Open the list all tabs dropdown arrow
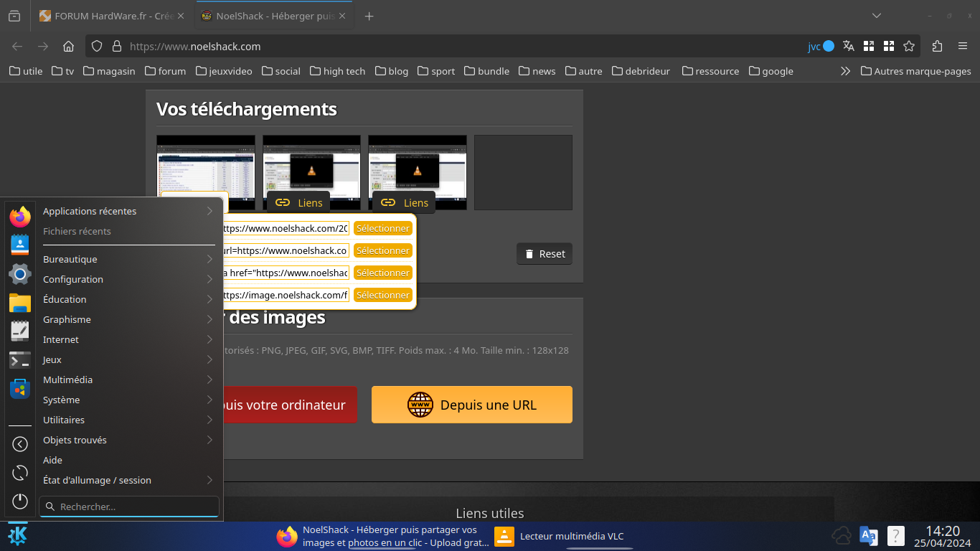 tap(876, 16)
